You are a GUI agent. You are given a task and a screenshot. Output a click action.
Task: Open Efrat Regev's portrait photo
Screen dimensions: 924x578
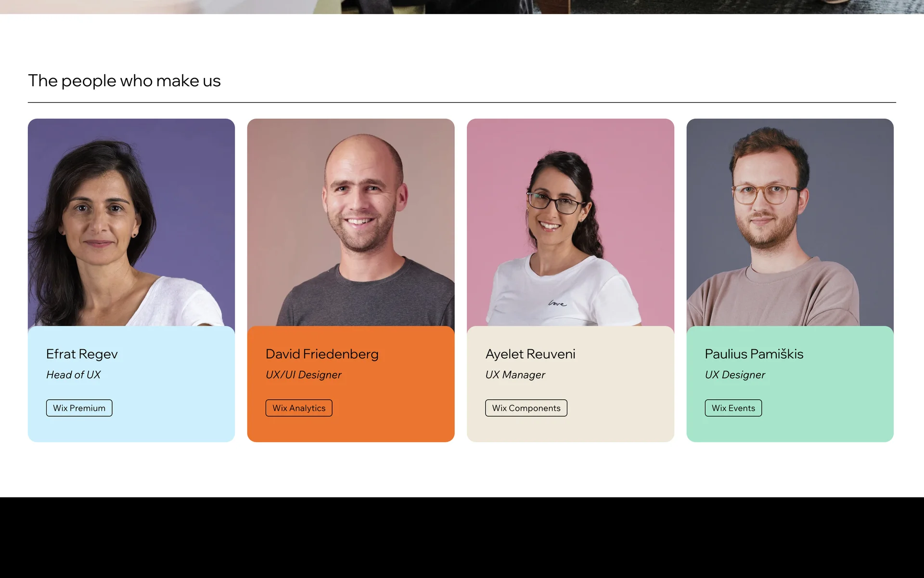(x=131, y=223)
